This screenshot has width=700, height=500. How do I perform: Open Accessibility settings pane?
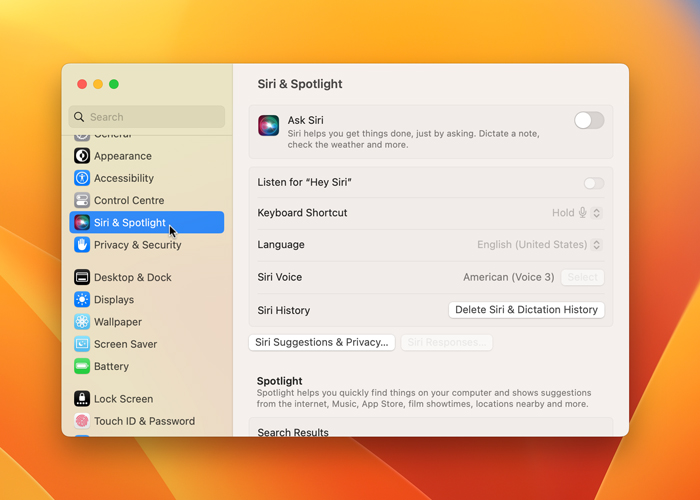pyautogui.click(x=146, y=178)
